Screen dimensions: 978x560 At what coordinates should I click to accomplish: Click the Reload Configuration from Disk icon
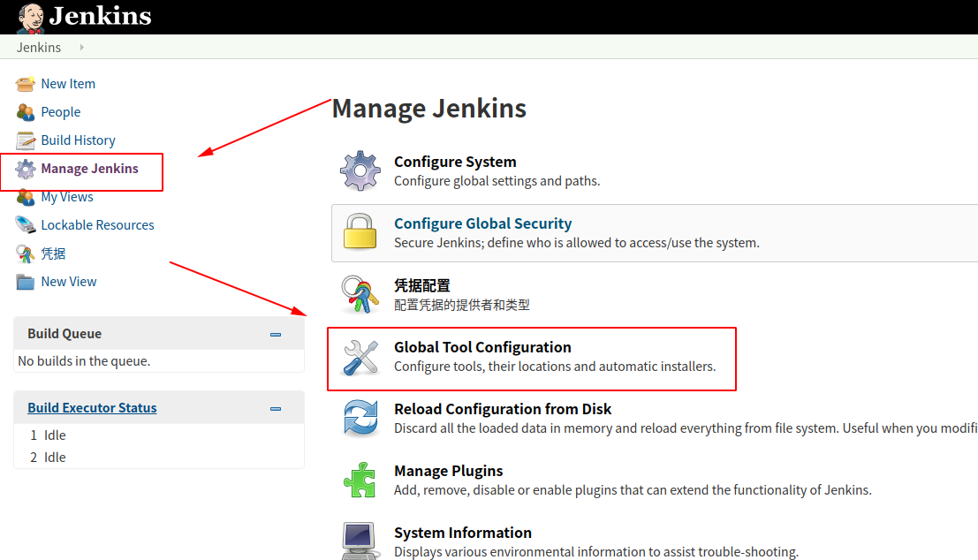click(360, 418)
